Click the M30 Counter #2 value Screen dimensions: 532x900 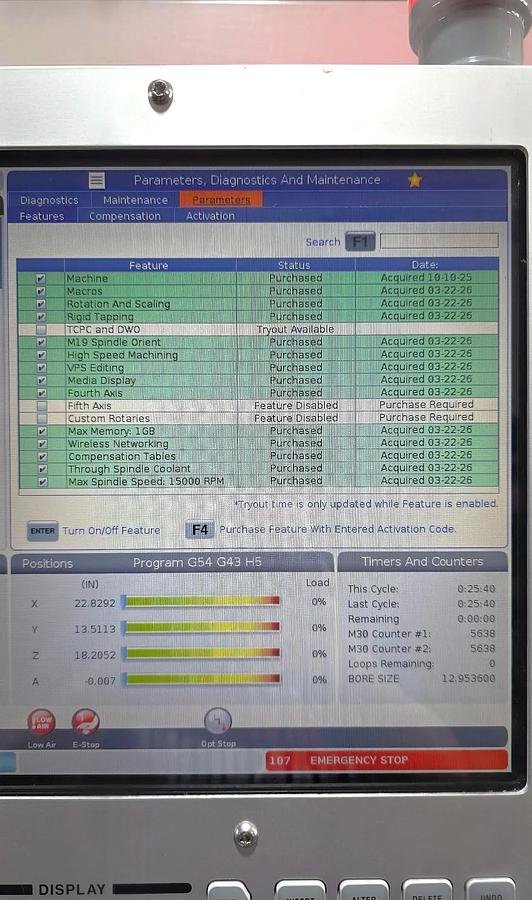pos(483,649)
